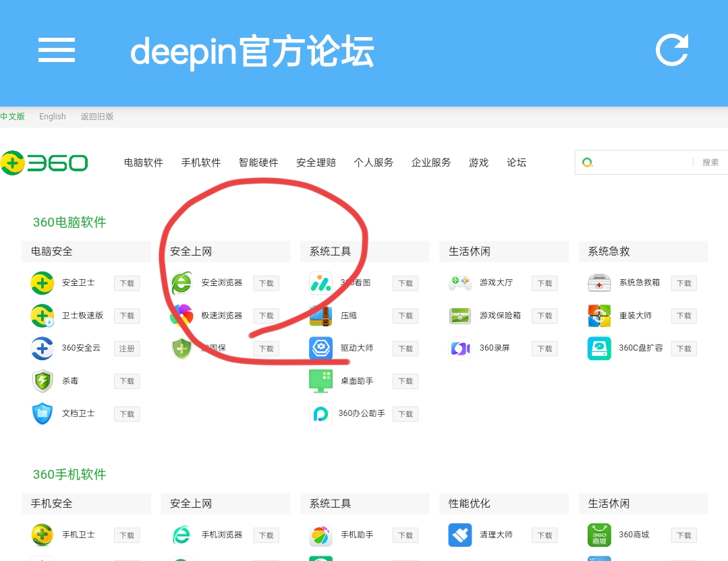This screenshot has width=728, height=561.
Task: Click the 搜索 button
Action: (710, 163)
